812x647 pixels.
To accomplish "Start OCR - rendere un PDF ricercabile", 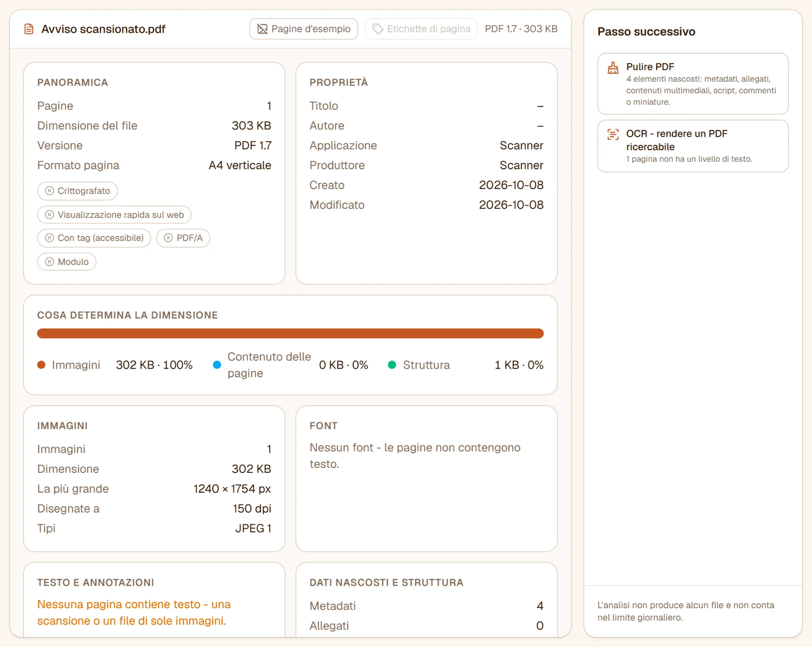I will pyautogui.click(x=693, y=146).
